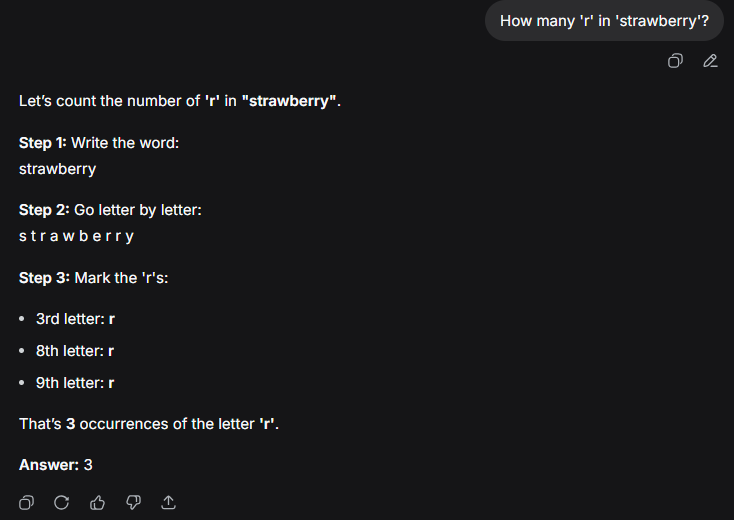The width and height of the screenshot is (734, 520).
Task: Click the 'That's 3 occurrences' summary sentence
Action: [x=149, y=424]
